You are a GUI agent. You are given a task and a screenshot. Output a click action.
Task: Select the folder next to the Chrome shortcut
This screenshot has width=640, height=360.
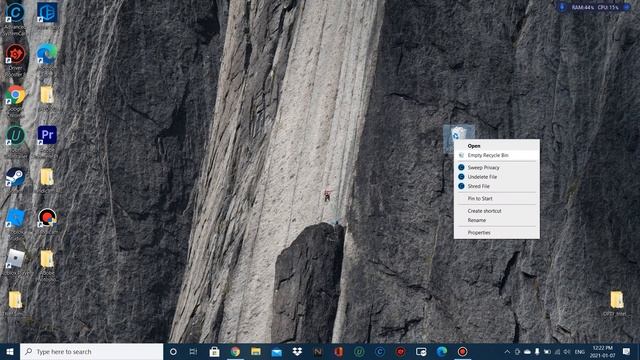(47, 95)
